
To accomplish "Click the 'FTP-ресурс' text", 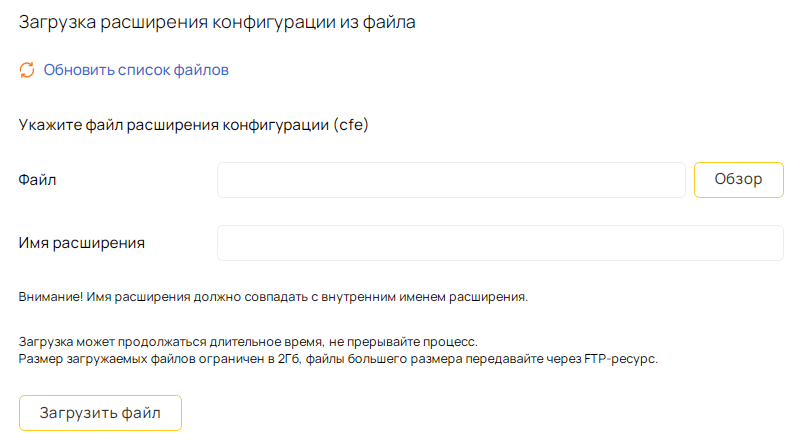I will [x=620, y=359].
